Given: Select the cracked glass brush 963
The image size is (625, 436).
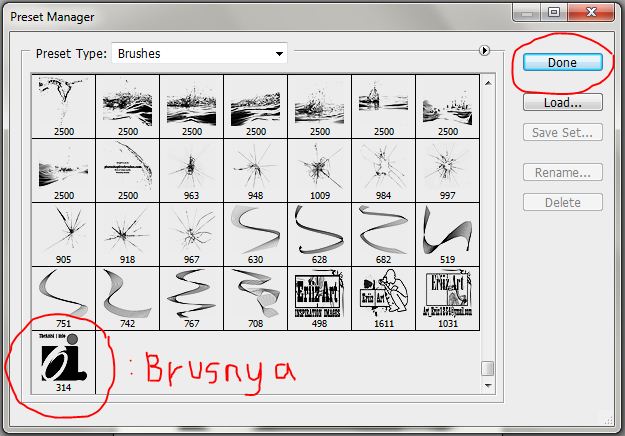Looking at the screenshot, I should (x=191, y=171).
